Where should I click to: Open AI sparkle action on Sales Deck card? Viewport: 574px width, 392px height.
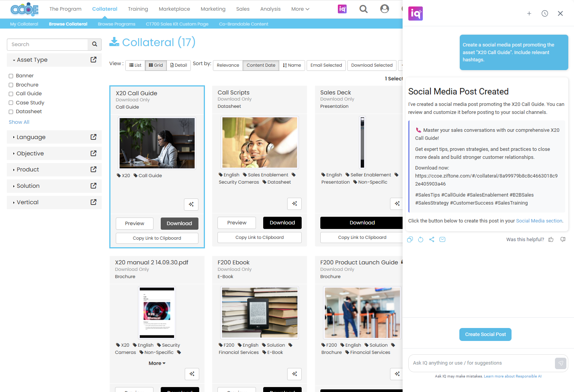coord(397,204)
